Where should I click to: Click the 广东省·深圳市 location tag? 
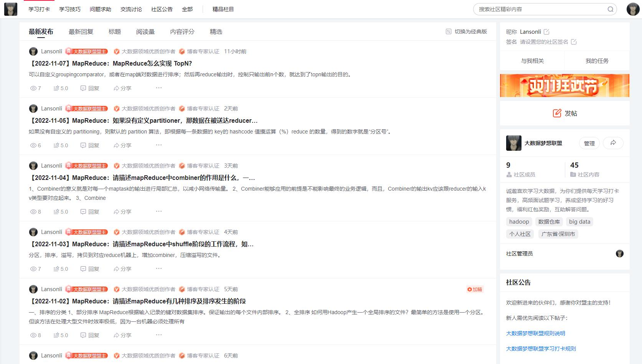click(x=558, y=234)
